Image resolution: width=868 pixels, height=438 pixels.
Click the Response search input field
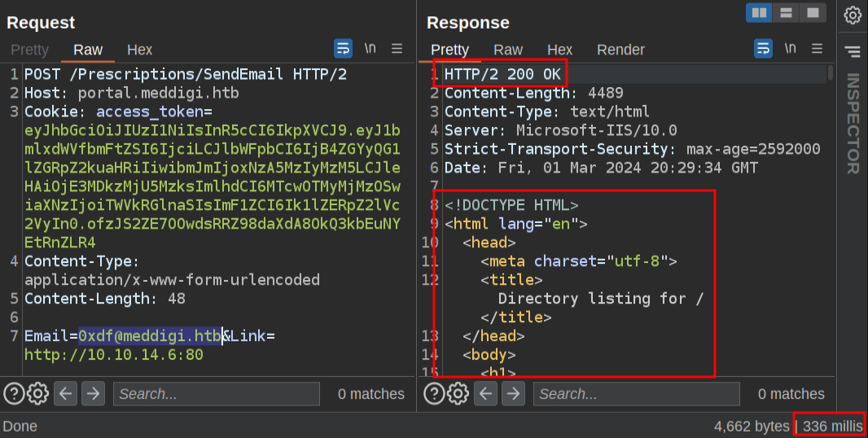coord(635,394)
